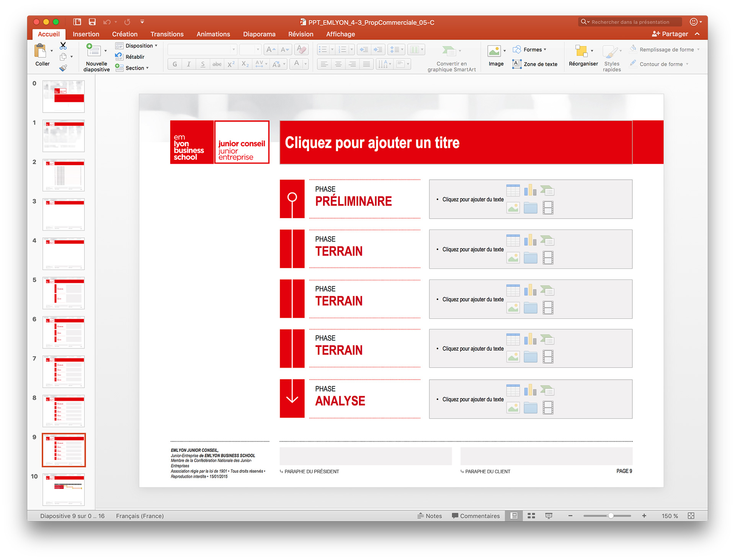The width and height of the screenshot is (735, 560).
Task: Increase font size with large A icon
Action: click(271, 49)
